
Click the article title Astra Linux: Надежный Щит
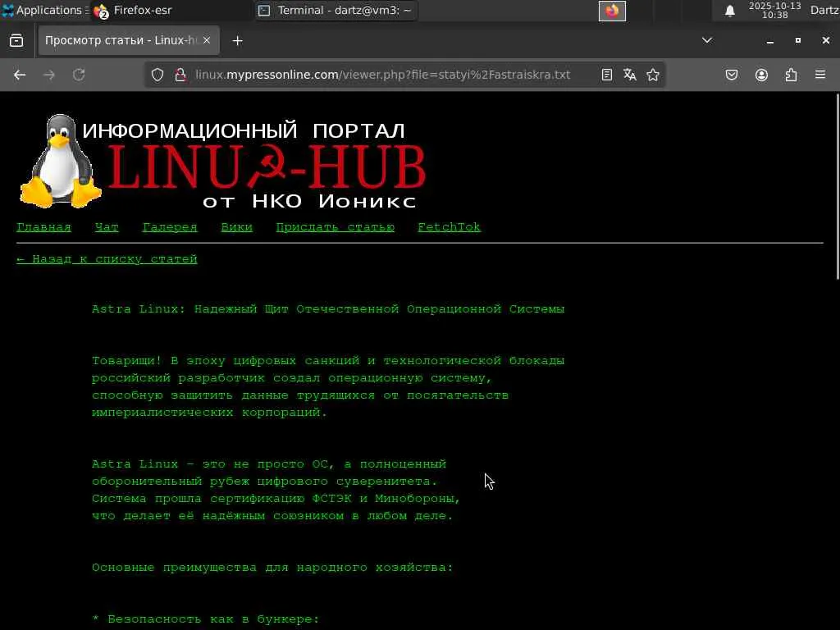[328, 309]
